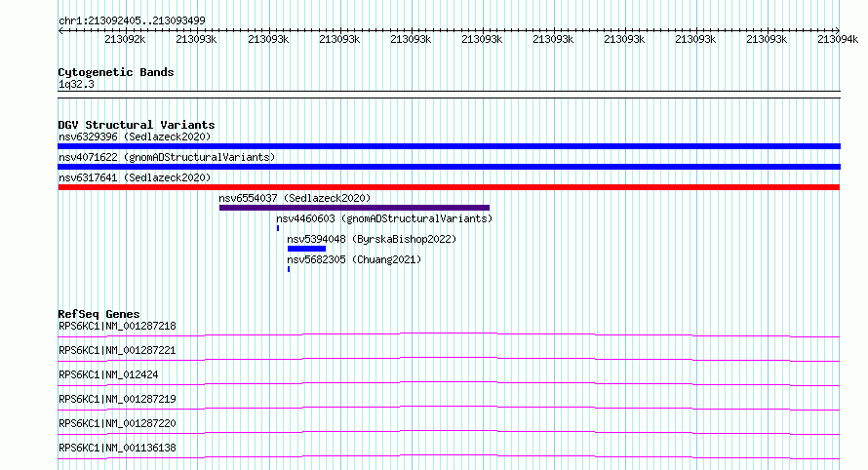Click the right arrowhead of the ruler

coord(837,30)
